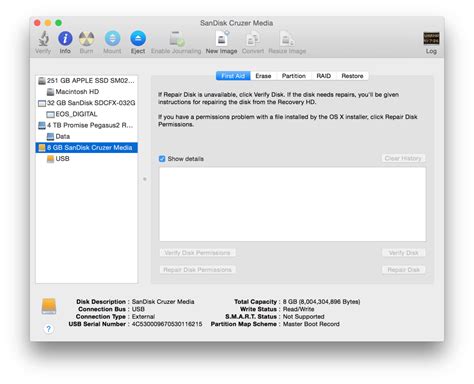Select the Data volume

click(87, 136)
